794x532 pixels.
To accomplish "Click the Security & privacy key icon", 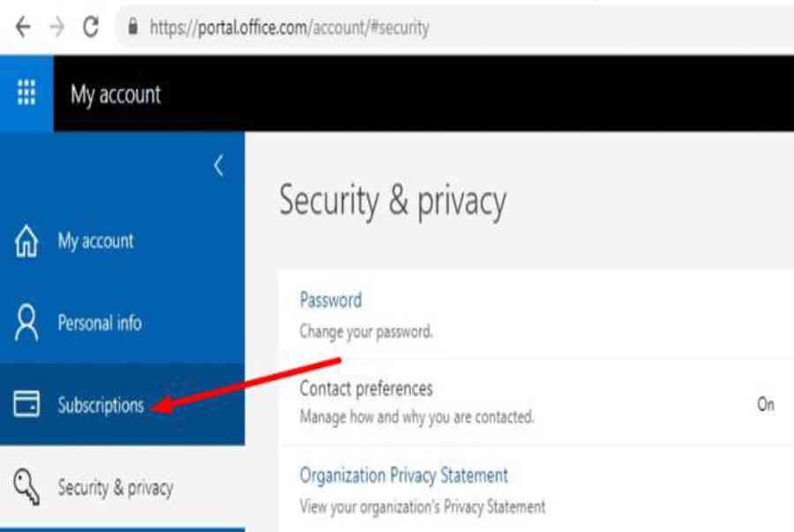I will pyautogui.click(x=26, y=486).
